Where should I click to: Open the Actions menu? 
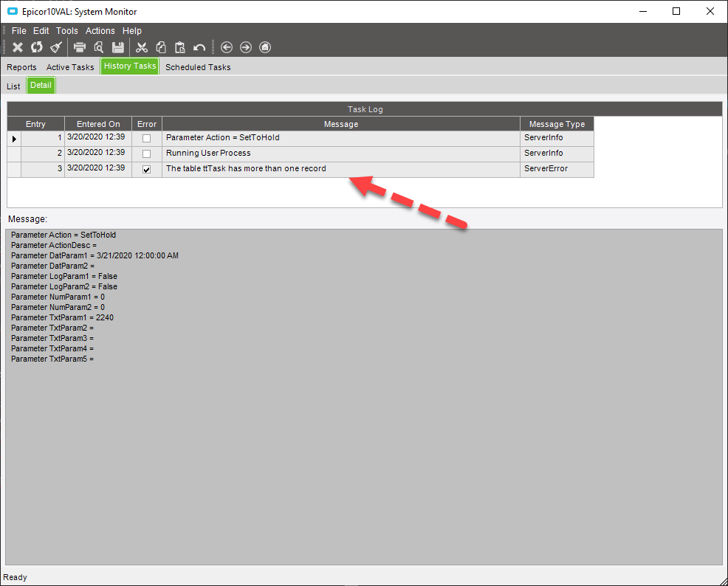(100, 30)
